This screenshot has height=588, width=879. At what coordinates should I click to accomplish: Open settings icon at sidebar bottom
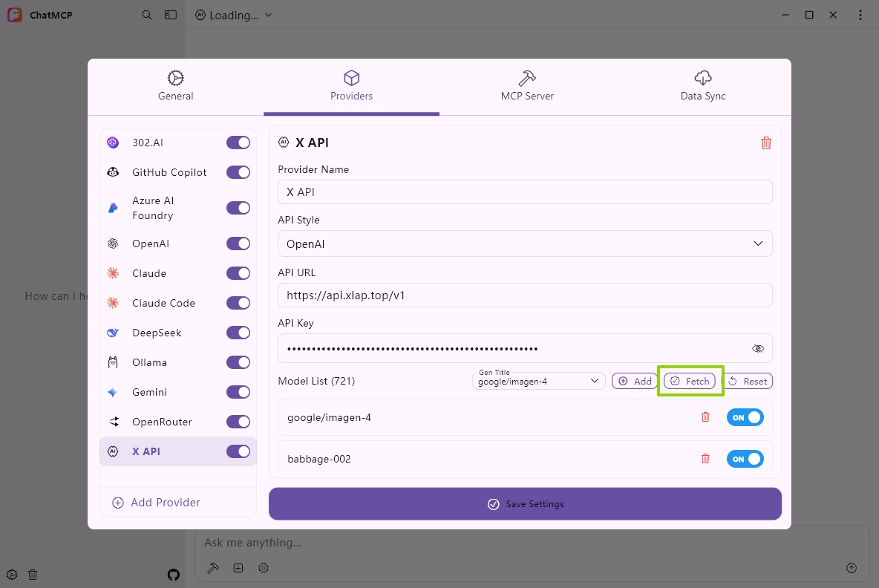tap(12, 575)
